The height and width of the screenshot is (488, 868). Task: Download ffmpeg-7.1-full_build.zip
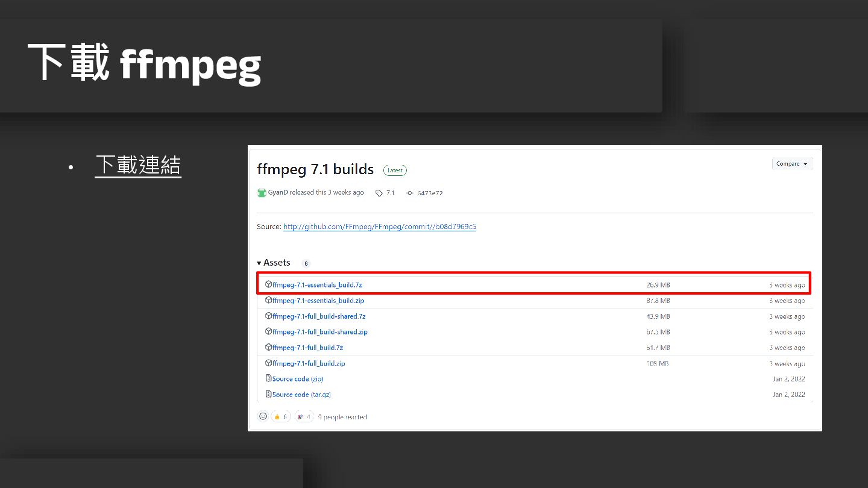point(309,363)
